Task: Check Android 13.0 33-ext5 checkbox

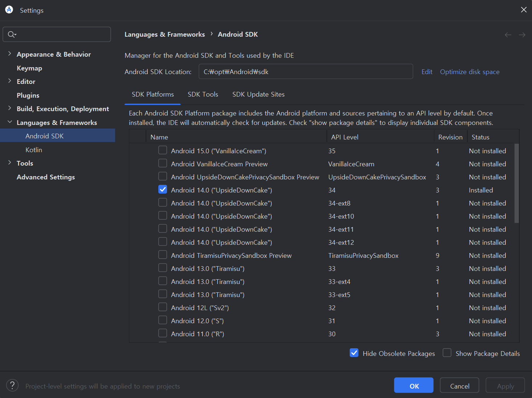Action: tap(163, 294)
